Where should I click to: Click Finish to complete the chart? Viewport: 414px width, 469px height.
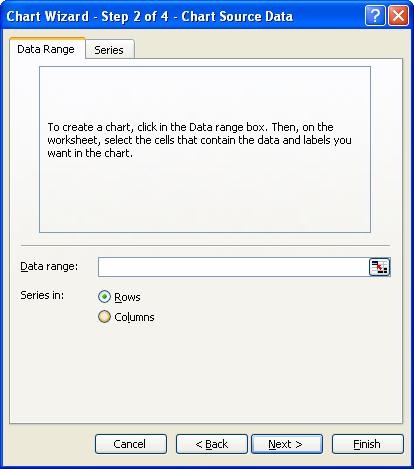click(368, 444)
